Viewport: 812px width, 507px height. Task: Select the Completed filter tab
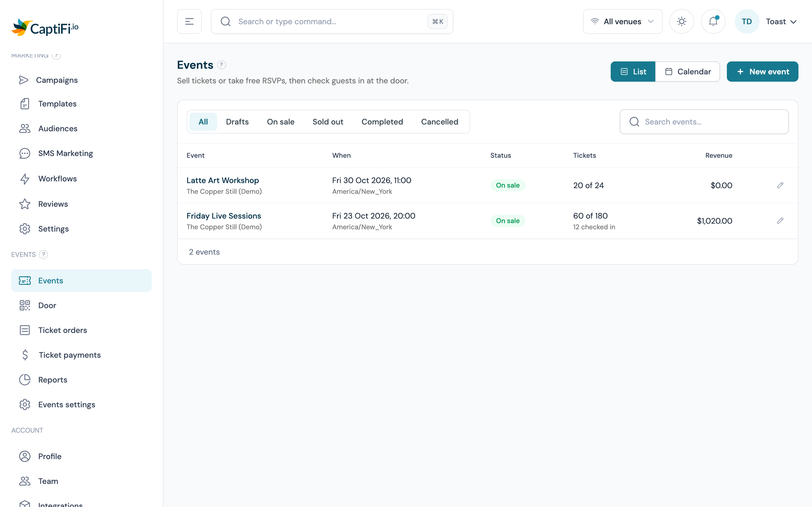pyautogui.click(x=382, y=122)
